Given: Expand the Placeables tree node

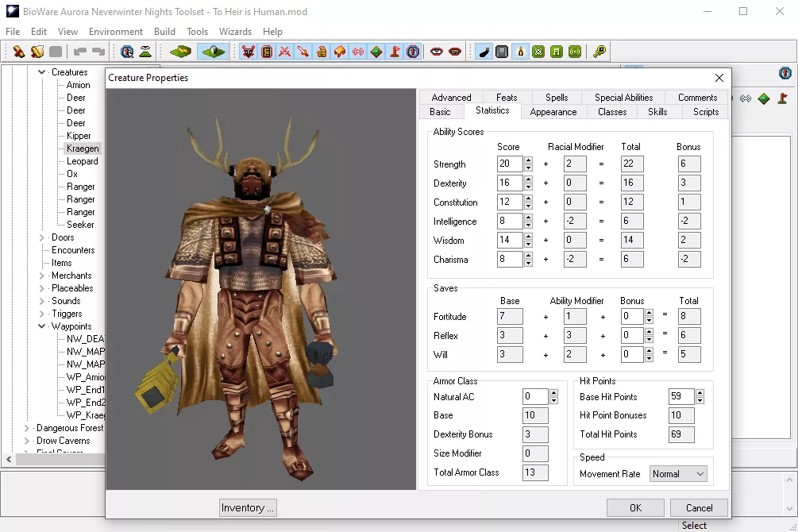Looking at the screenshot, I should (42, 289).
